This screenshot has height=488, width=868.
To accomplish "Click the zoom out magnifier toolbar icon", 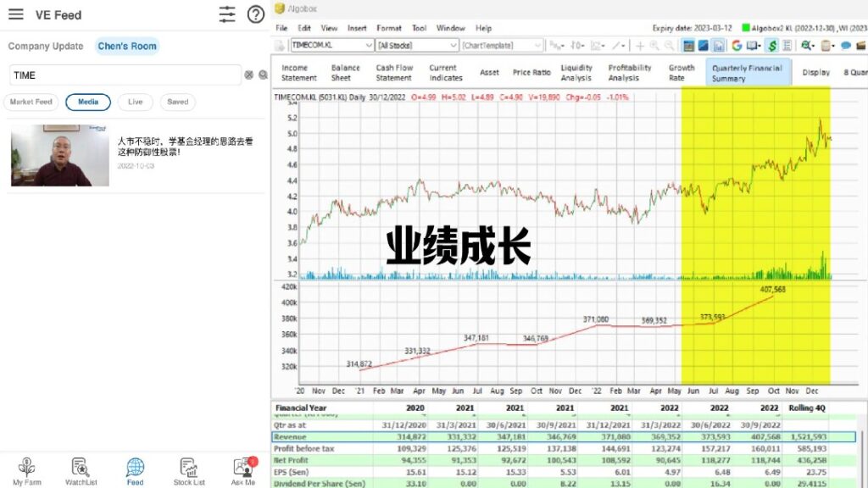I will pyautogui.click(x=670, y=46).
